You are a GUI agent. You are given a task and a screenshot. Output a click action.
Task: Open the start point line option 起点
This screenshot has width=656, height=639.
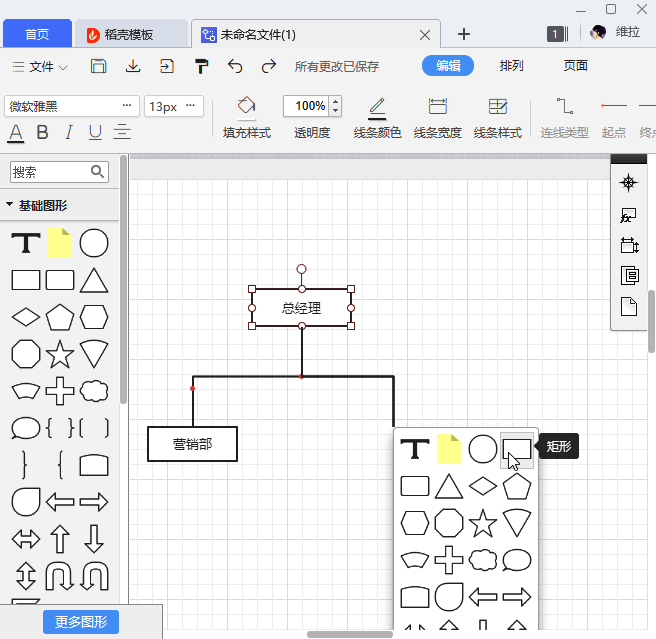point(614,118)
